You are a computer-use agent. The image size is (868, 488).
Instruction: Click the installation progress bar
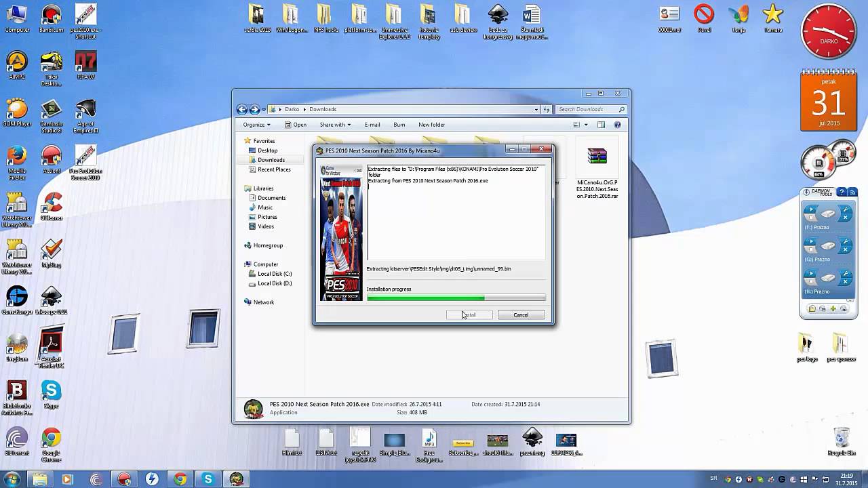(456, 298)
